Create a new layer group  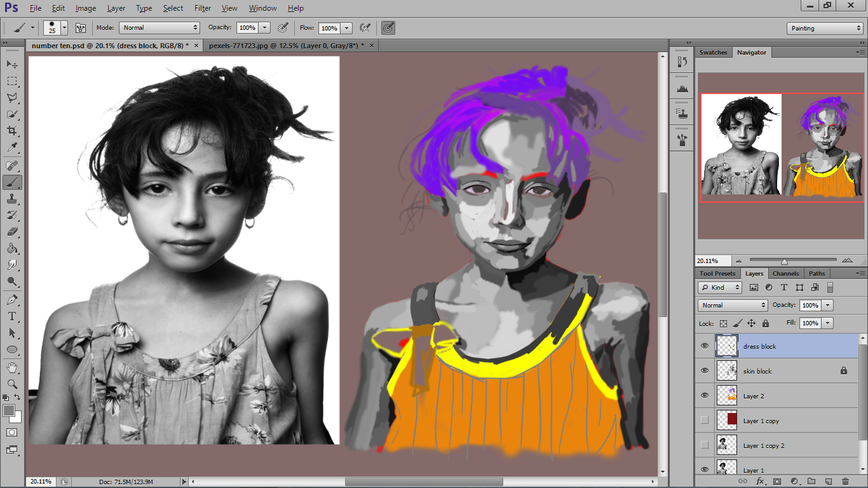pyautogui.click(x=811, y=481)
